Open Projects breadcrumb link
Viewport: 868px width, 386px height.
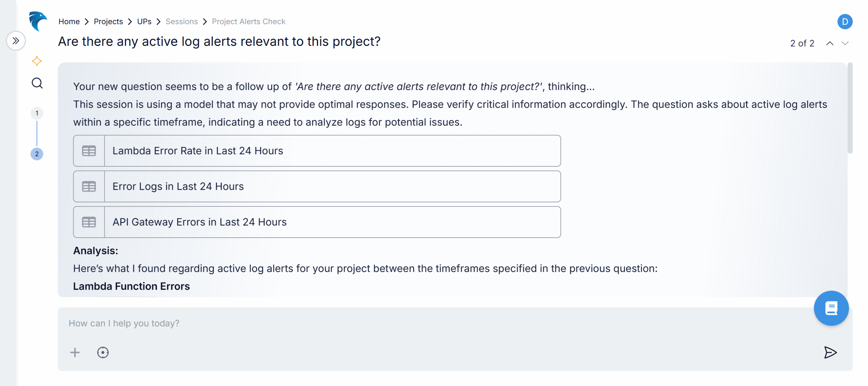click(x=108, y=21)
